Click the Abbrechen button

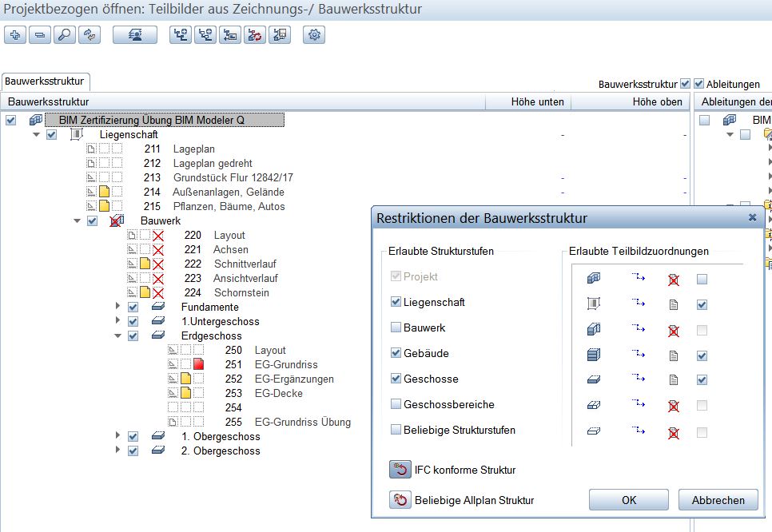[718, 500]
